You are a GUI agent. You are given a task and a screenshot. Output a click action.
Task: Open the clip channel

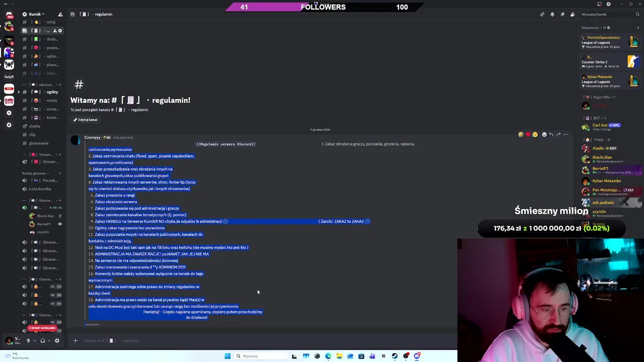coord(42,135)
